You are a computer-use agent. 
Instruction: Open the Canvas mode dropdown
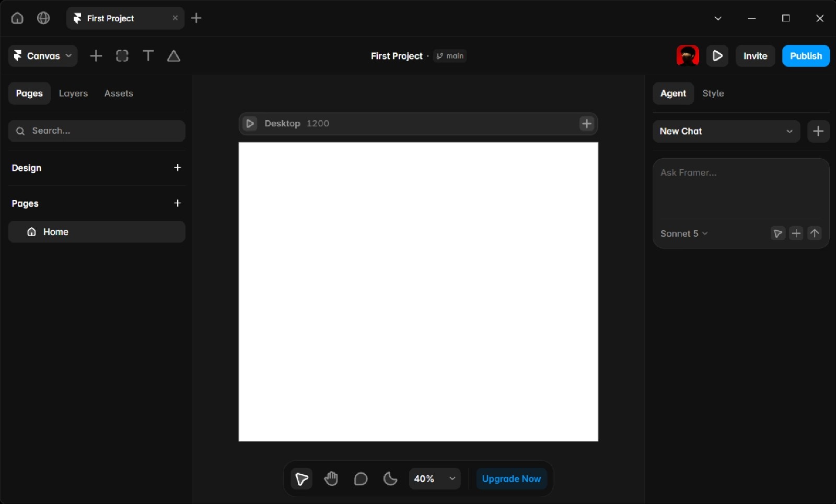point(43,56)
